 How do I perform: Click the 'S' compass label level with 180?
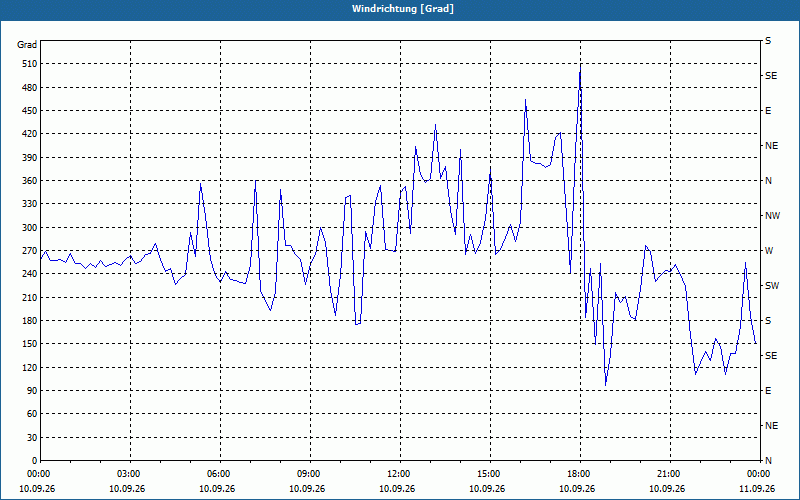click(x=768, y=321)
